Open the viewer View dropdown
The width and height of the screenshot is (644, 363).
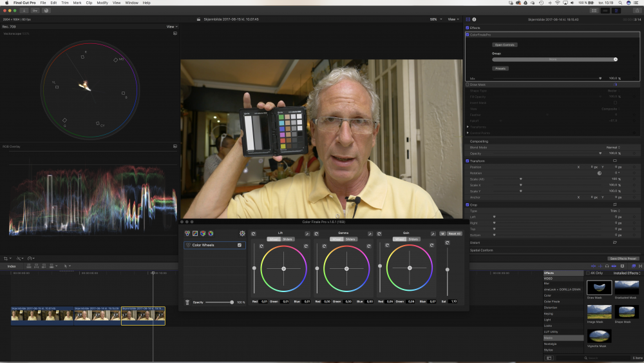pos(454,19)
